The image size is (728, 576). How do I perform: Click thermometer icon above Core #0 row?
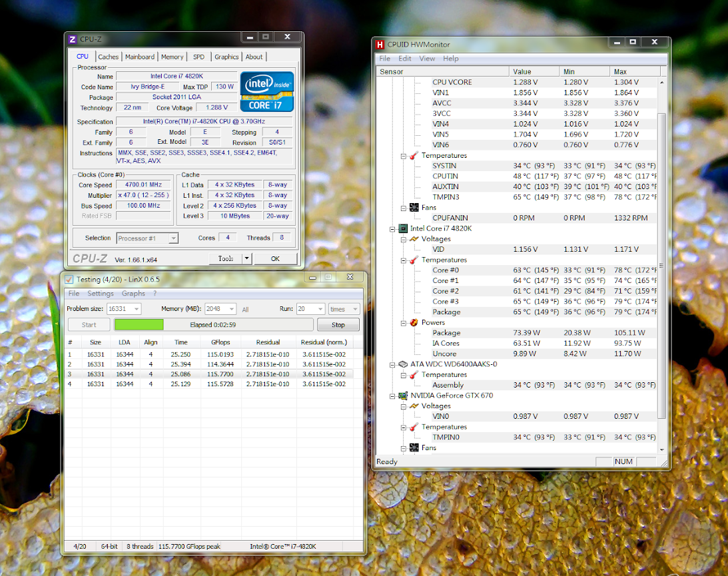click(x=414, y=260)
